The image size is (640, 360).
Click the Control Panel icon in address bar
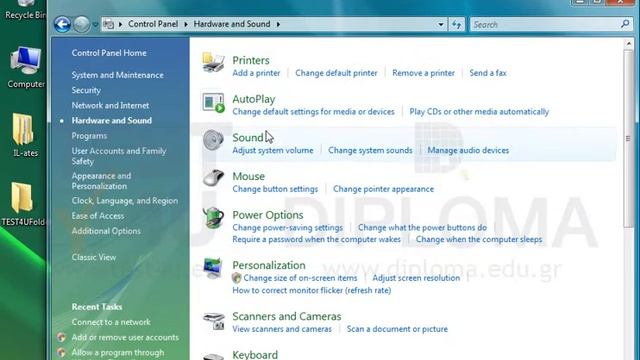pos(108,24)
